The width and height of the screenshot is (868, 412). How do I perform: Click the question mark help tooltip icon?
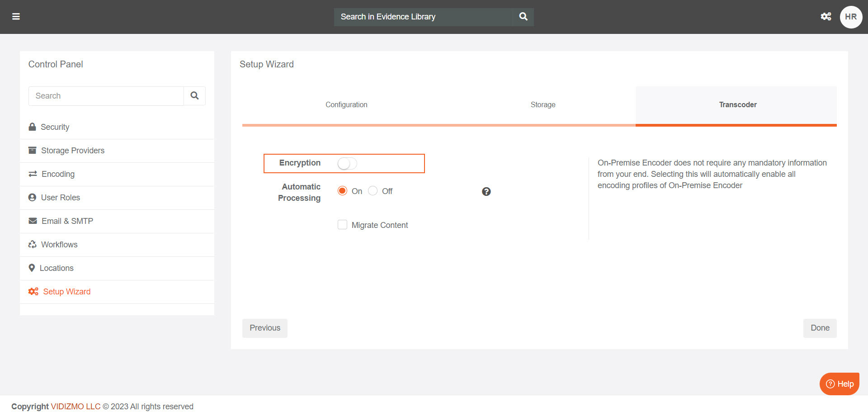point(486,192)
